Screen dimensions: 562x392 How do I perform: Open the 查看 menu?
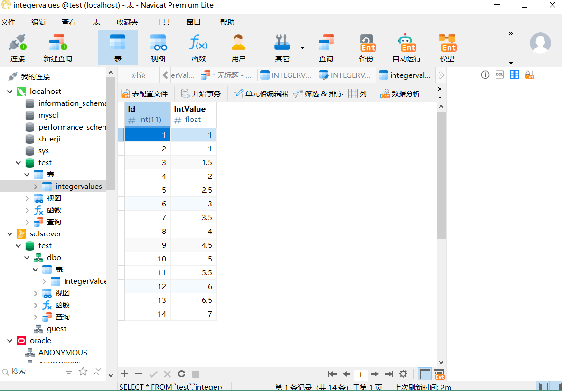(68, 22)
